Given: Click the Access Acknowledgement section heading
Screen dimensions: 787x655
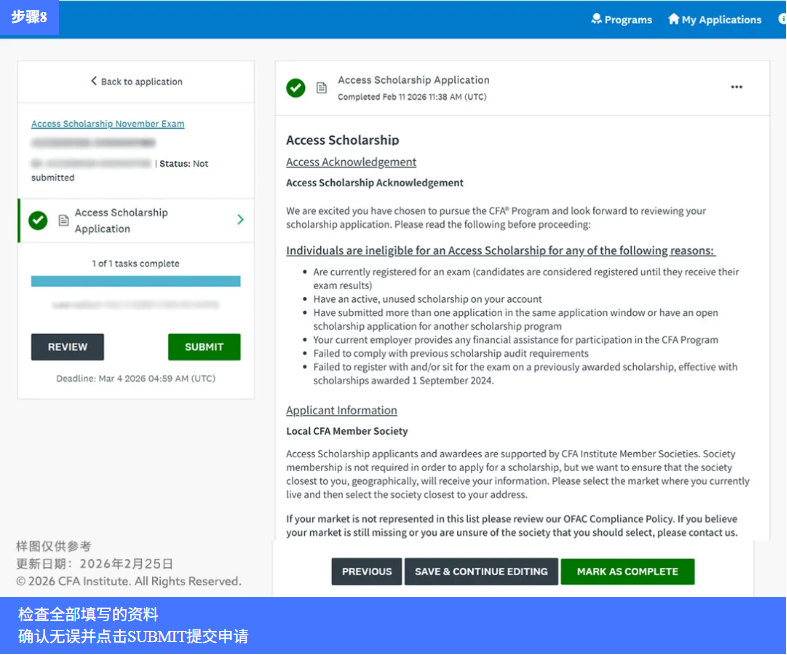Looking at the screenshot, I should click(x=351, y=162).
